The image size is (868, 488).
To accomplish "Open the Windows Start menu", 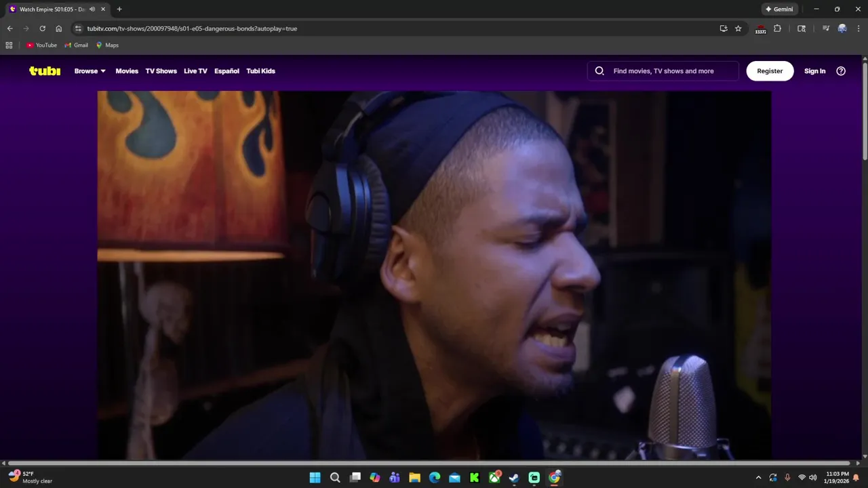I will [315, 478].
